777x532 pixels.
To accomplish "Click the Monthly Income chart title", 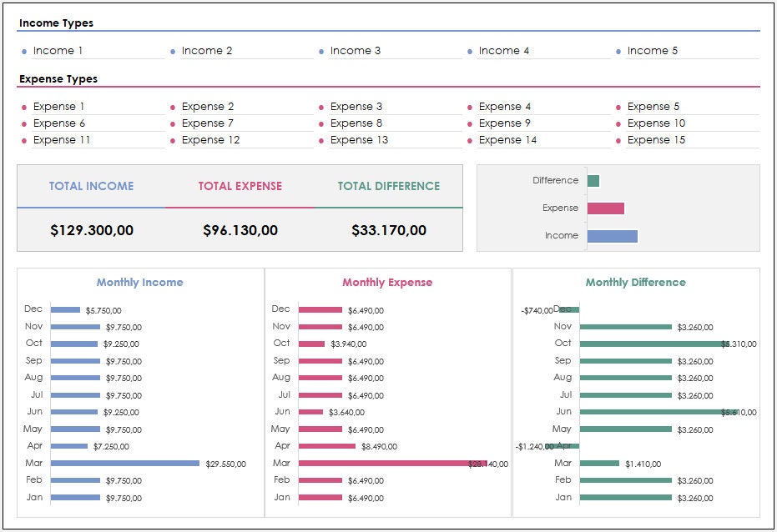I will point(139,282).
